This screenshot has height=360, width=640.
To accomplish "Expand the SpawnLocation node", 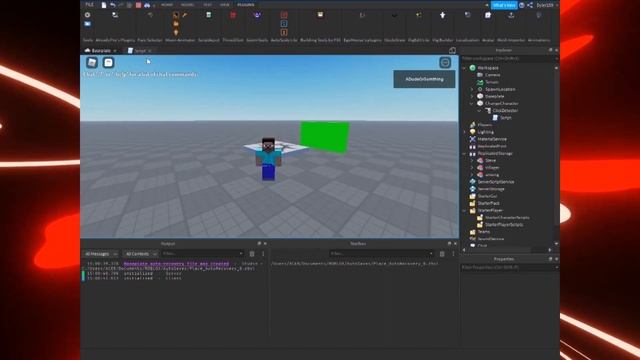I will click(472, 89).
